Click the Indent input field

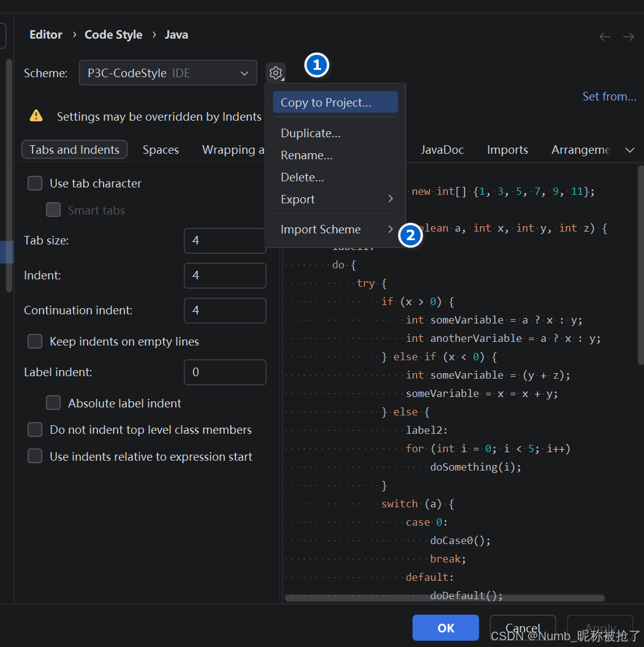(225, 275)
